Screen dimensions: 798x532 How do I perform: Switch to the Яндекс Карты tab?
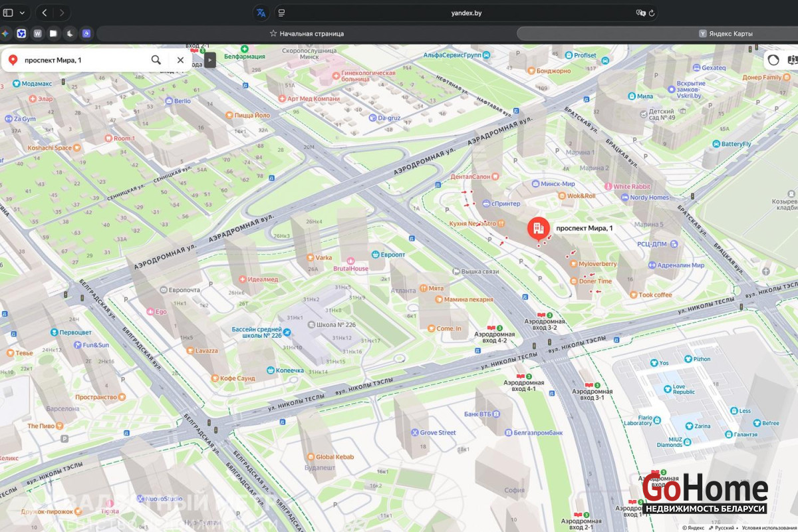coord(726,33)
